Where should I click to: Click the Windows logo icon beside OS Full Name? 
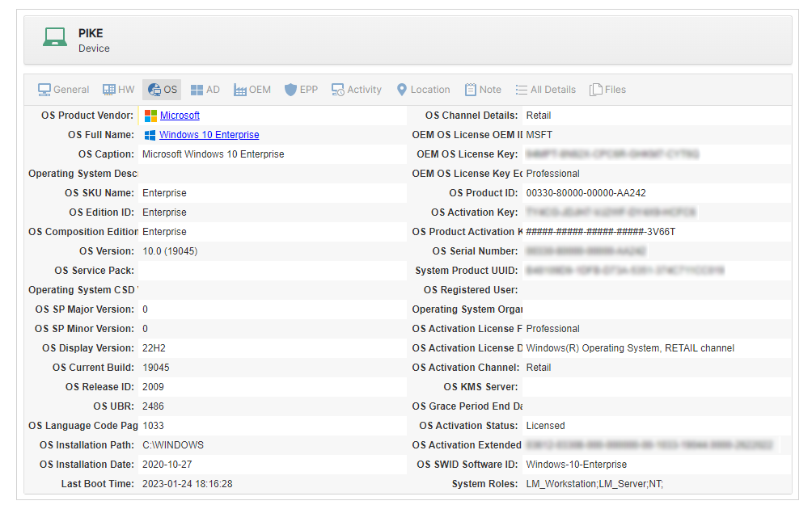pyautogui.click(x=150, y=135)
